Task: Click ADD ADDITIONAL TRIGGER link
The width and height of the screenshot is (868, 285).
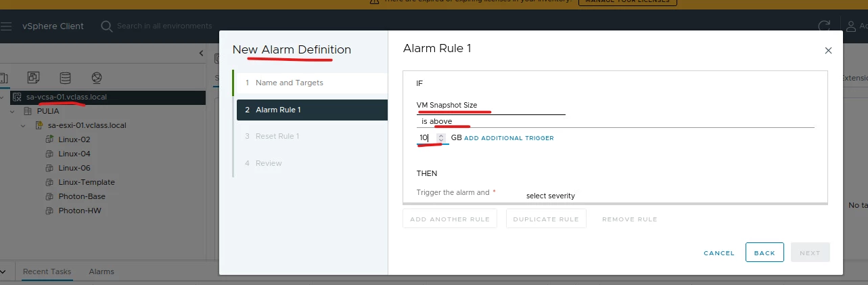Action: pos(509,138)
